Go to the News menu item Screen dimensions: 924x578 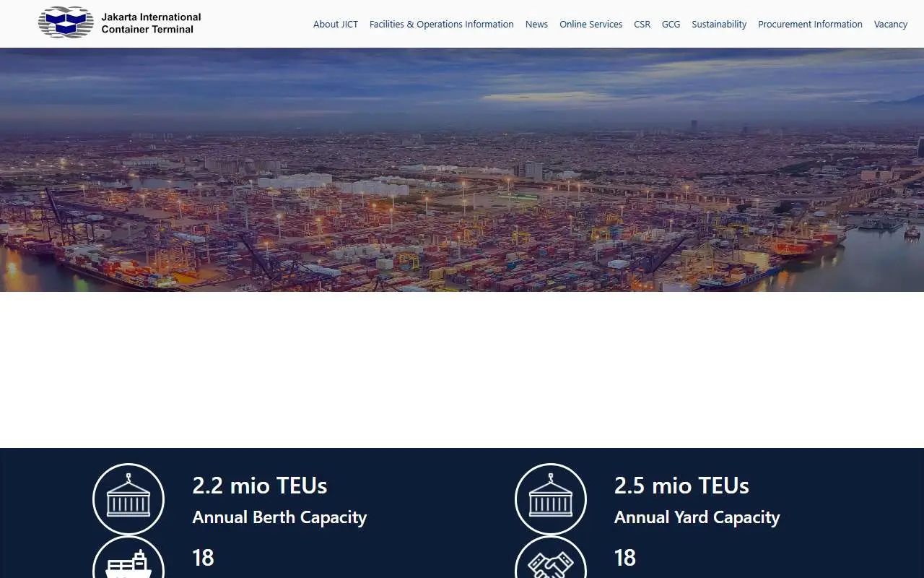point(536,25)
